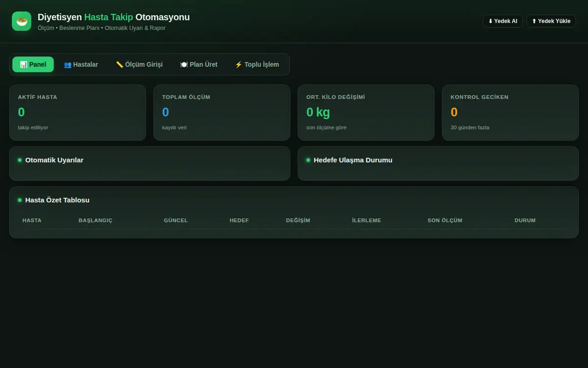Select the 'son ölçüme göre' caption

(326, 128)
